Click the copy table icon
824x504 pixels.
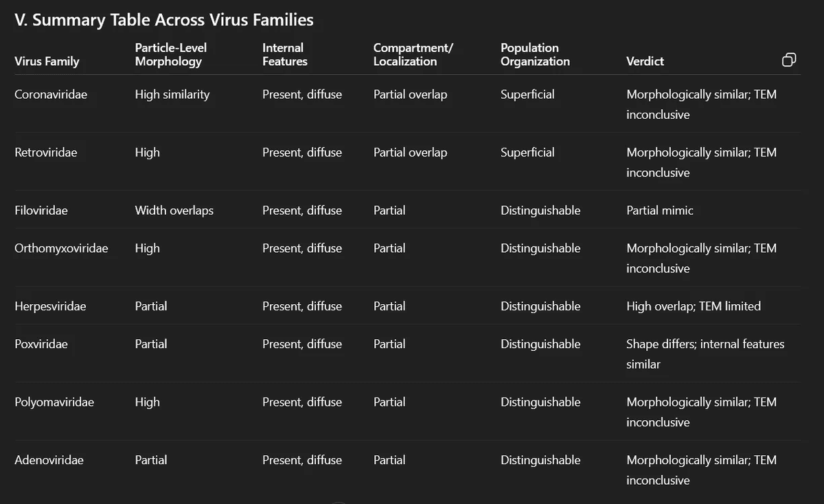[x=789, y=60]
